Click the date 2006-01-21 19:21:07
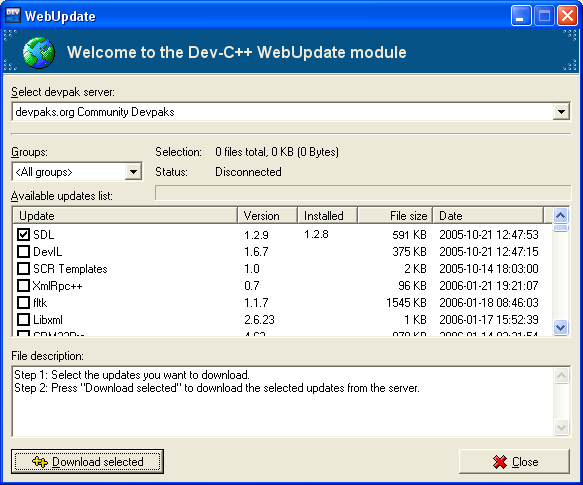 coord(489,286)
